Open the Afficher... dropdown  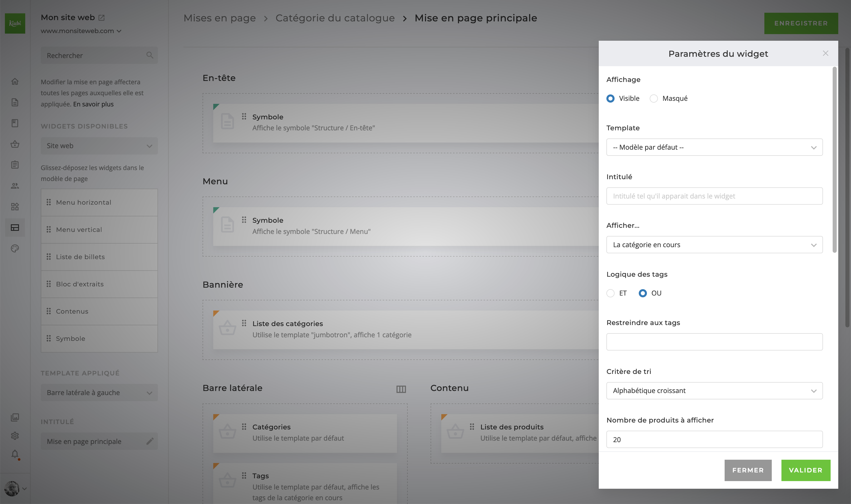tap(714, 245)
